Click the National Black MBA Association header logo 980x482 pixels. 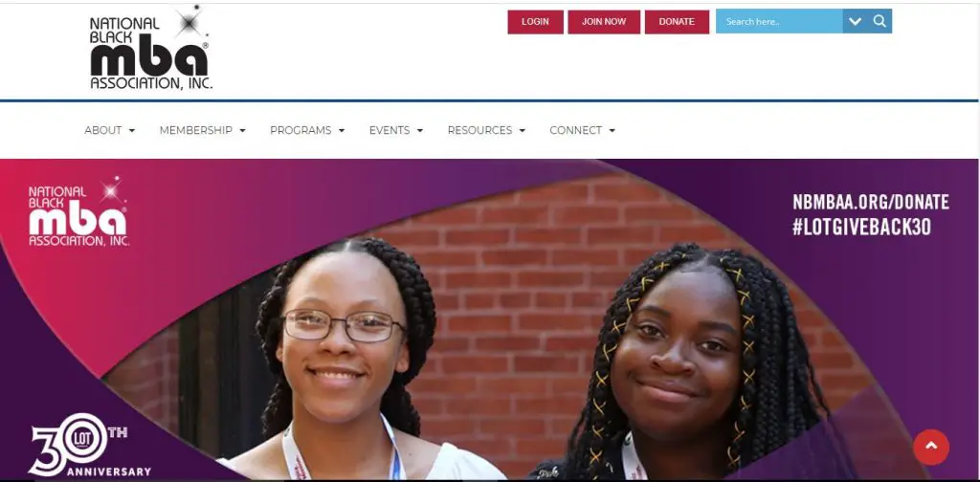(150, 49)
